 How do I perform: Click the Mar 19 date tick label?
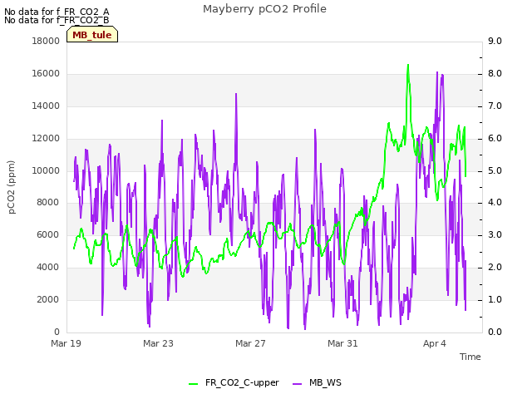point(66,343)
